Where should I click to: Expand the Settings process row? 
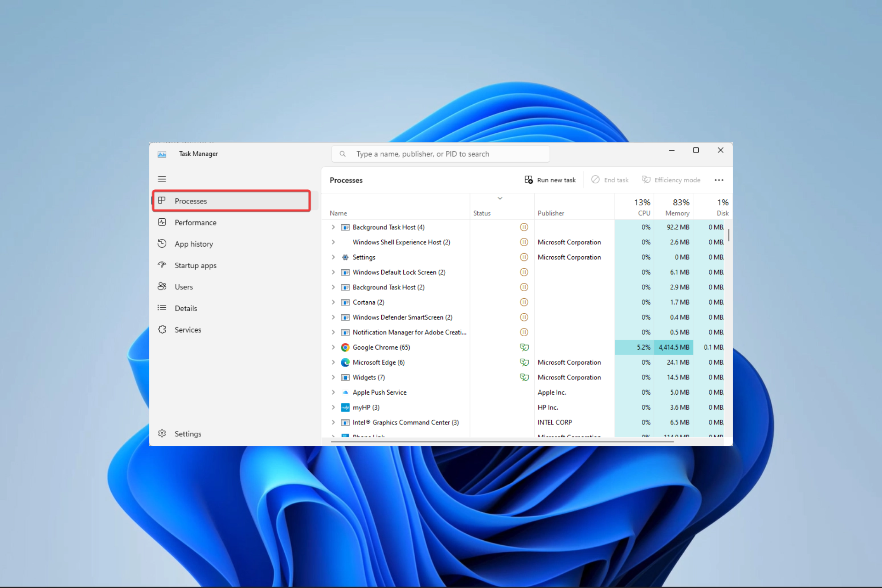tap(333, 257)
